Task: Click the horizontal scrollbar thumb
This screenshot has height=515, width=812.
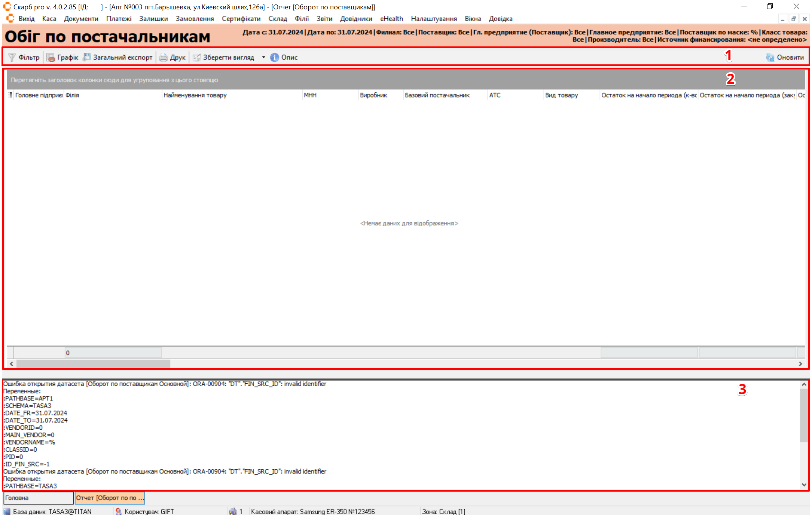Action: 94,363
